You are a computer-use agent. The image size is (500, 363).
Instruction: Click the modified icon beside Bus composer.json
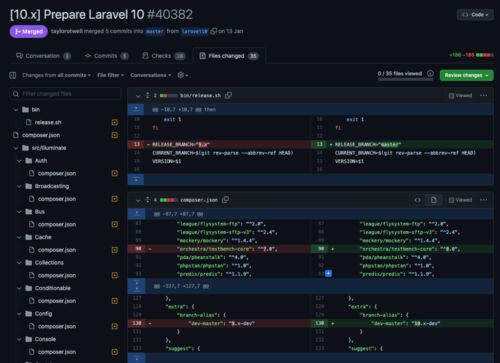point(115,224)
